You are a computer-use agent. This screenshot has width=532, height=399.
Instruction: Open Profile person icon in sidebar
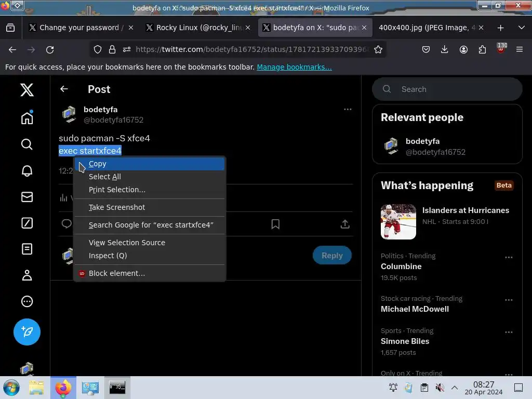click(x=27, y=275)
